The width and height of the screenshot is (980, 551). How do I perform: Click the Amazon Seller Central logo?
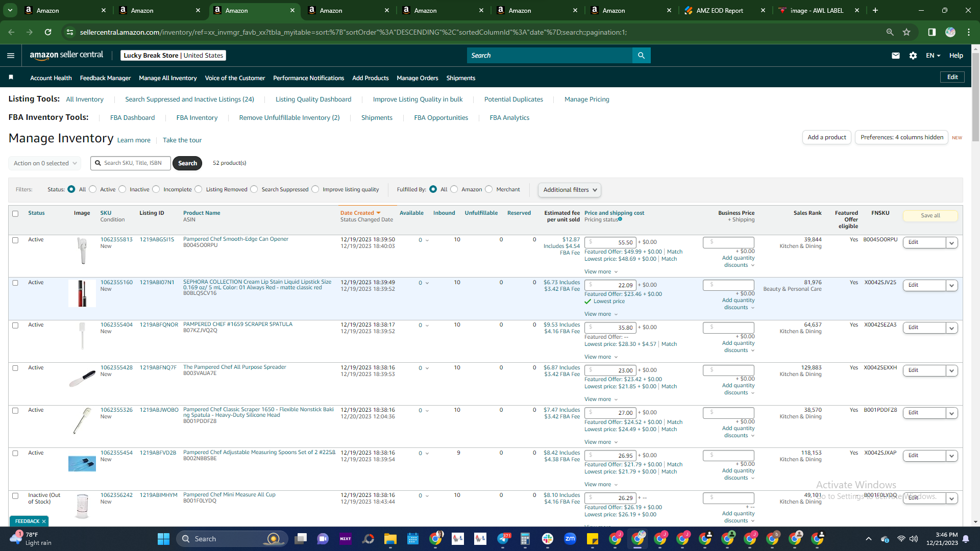tap(66, 55)
